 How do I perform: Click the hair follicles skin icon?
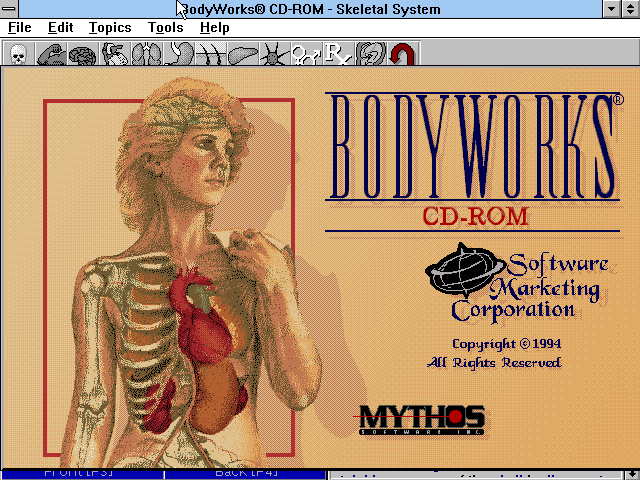[211, 54]
